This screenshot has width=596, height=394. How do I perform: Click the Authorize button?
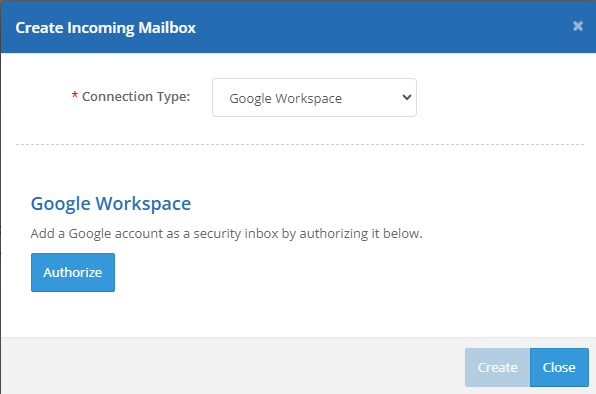click(x=73, y=272)
